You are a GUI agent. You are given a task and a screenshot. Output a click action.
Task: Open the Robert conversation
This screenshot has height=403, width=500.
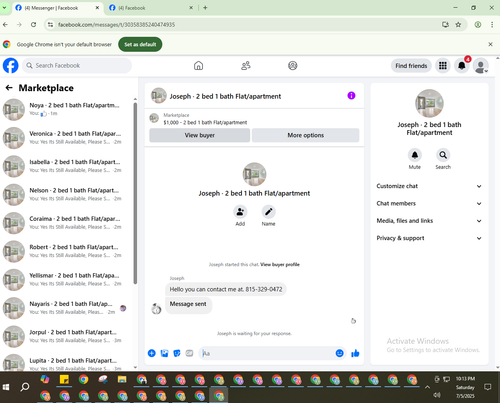67,251
